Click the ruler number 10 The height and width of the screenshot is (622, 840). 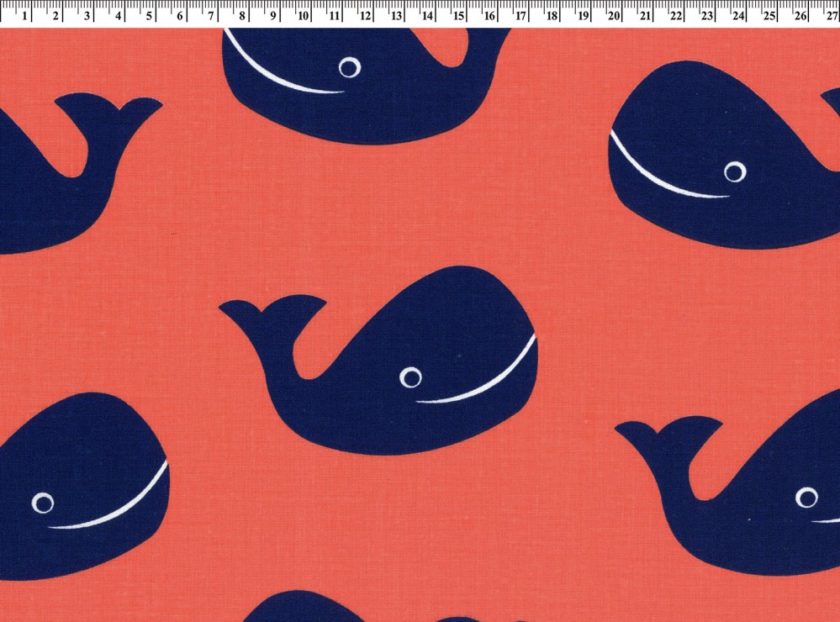point(304,16)
